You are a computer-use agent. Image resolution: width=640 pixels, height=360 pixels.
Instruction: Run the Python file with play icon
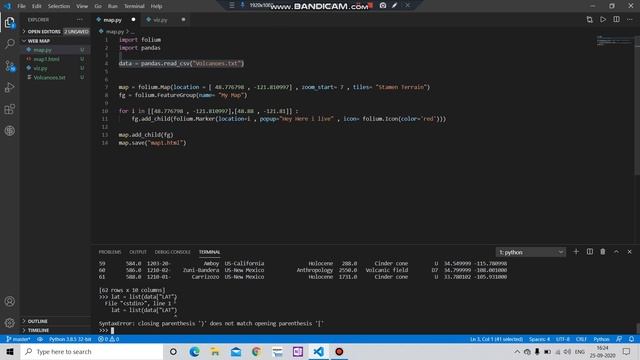coord(603,20)
